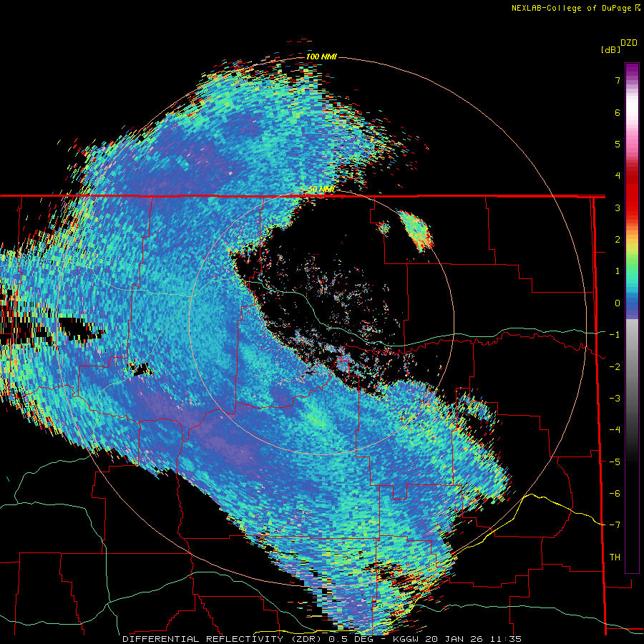Click the color bar at the 0 dB blue band

click(x=632, y=303)
